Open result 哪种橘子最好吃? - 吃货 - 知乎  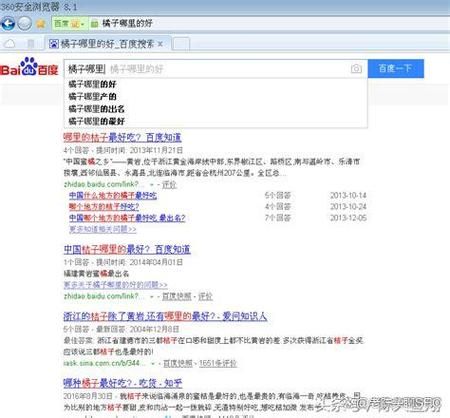click(x=123, y=383)
